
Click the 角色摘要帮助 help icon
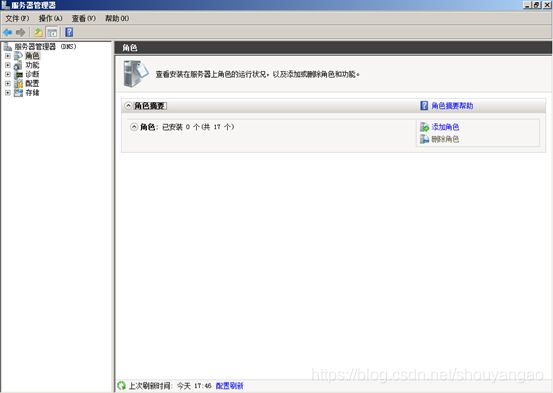click(x=424, y=105)
